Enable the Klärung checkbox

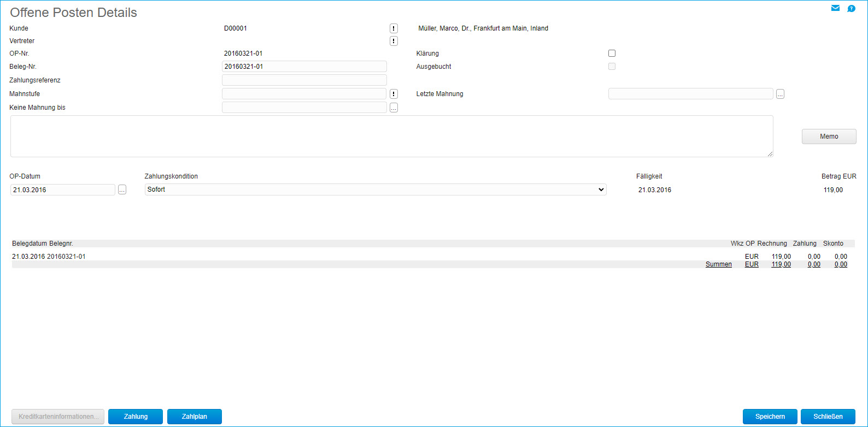pyautogui.click(x=612, y=54)
